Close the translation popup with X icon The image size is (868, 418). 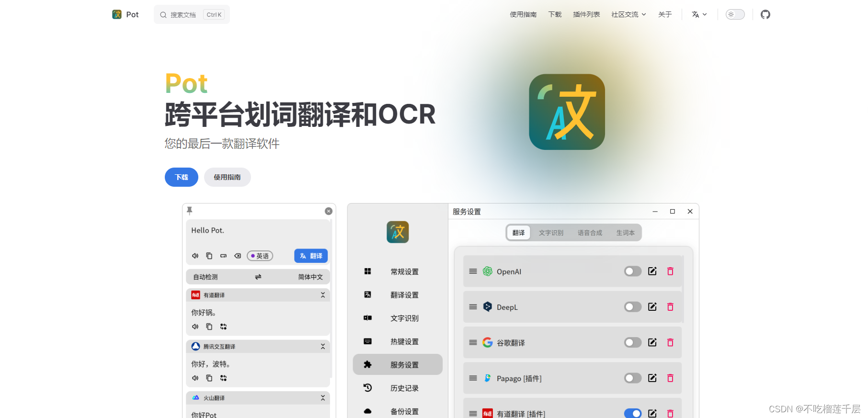coord(329,211)
